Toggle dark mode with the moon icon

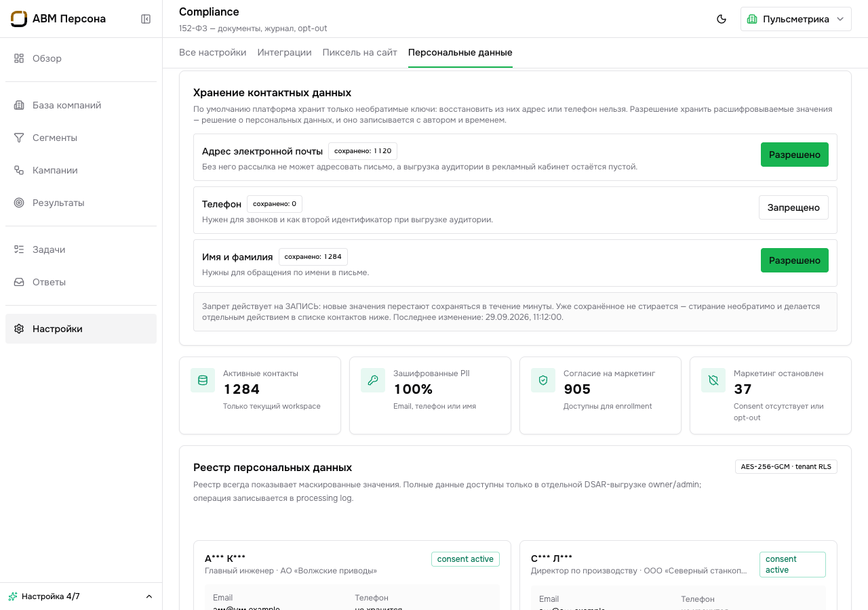[x=722, y=19]
